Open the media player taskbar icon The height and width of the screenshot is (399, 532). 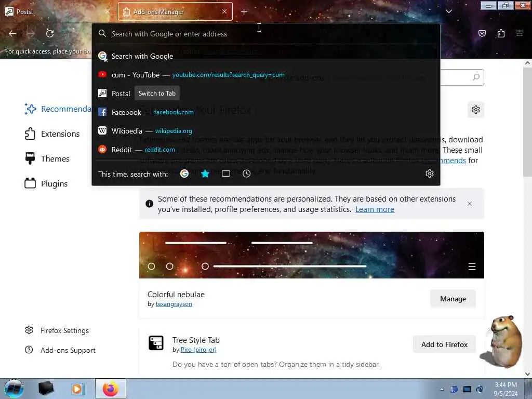click(77, 389)
